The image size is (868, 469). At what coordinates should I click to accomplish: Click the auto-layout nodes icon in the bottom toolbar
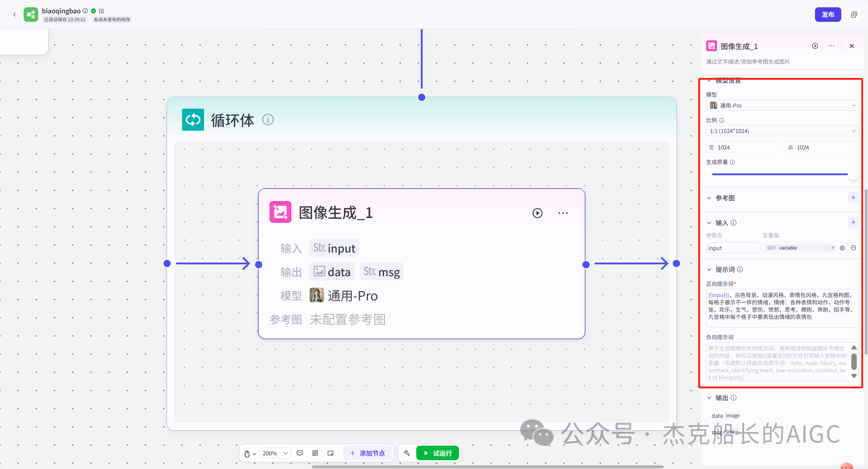point(315,453)
